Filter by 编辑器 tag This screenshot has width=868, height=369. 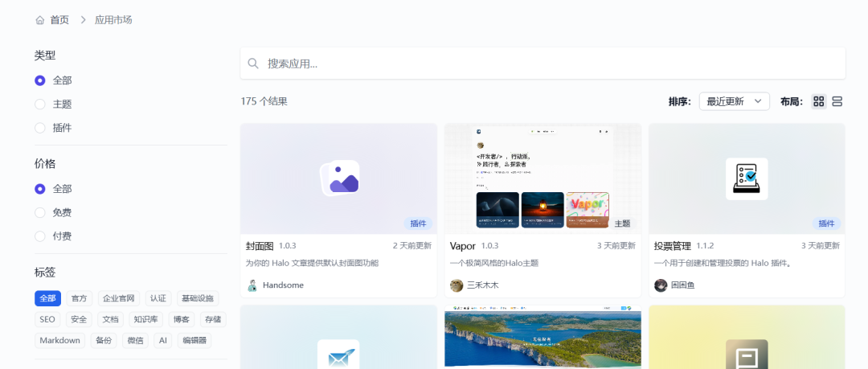tap(194, 341)
